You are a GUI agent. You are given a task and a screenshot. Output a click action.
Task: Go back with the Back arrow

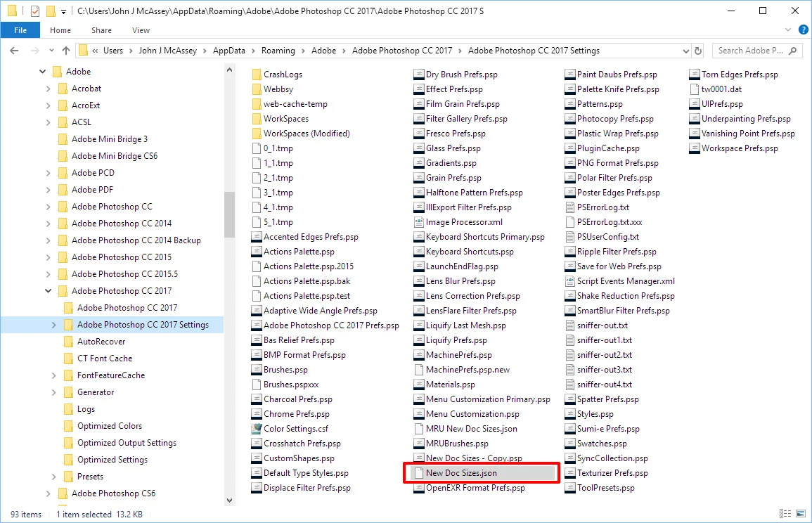coord(14,50)
